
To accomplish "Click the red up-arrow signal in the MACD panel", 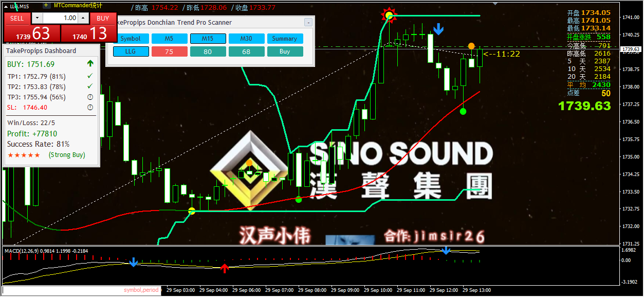I will [225, 267].
